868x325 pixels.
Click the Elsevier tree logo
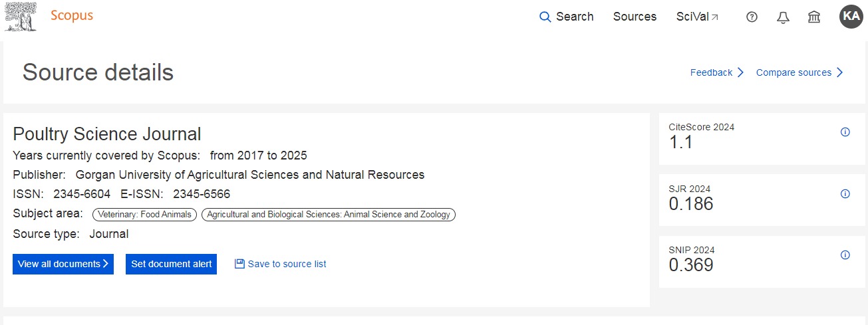[x=22, y=17]
